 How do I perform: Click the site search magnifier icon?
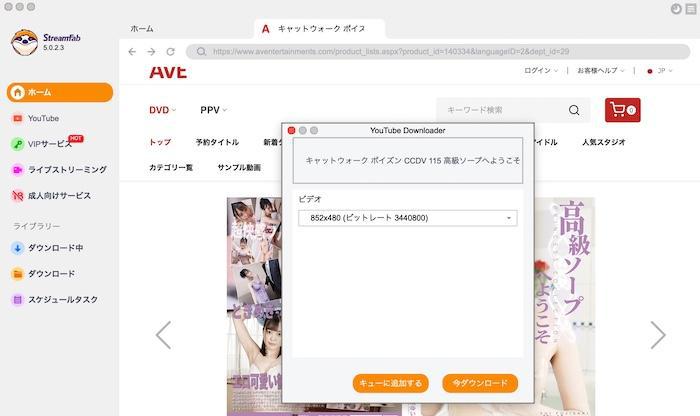574,110
